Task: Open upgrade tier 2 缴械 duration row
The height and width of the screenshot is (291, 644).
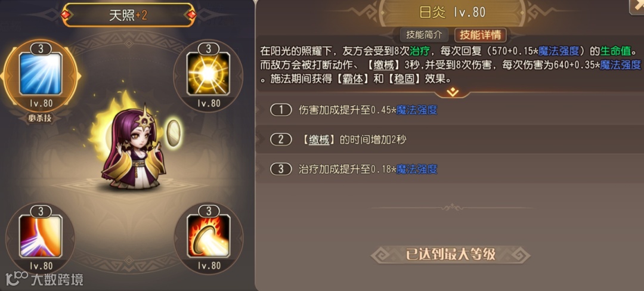Action: pos(450,140)
